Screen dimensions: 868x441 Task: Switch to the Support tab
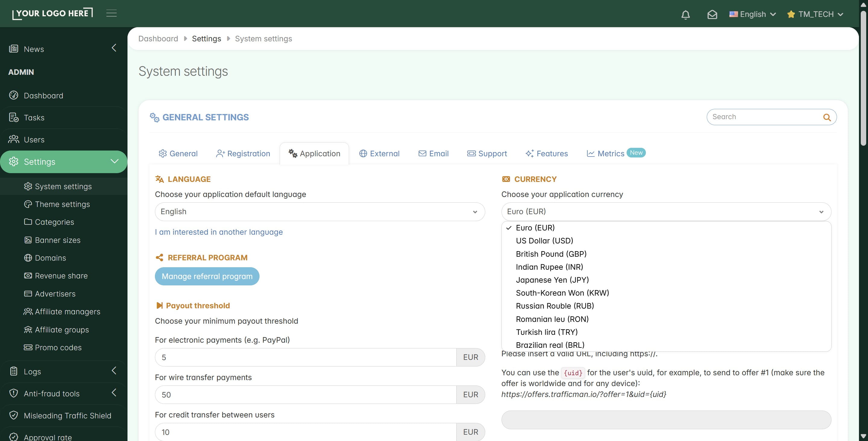point(487,154)
